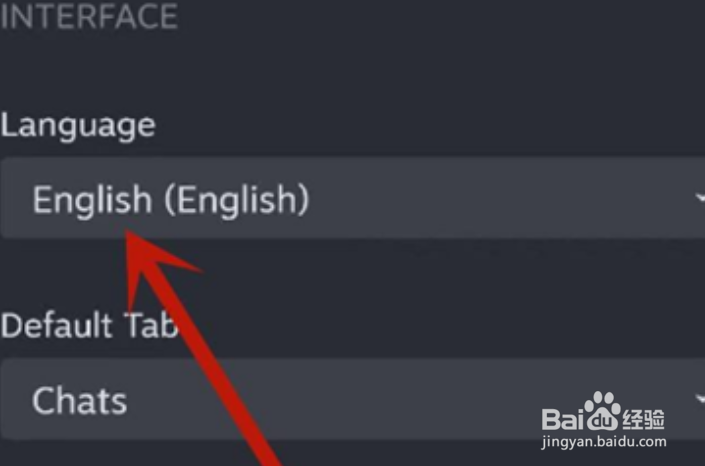Open the Default Tab dropdown
The image size is (705, 466).
[x=352, y=399]
